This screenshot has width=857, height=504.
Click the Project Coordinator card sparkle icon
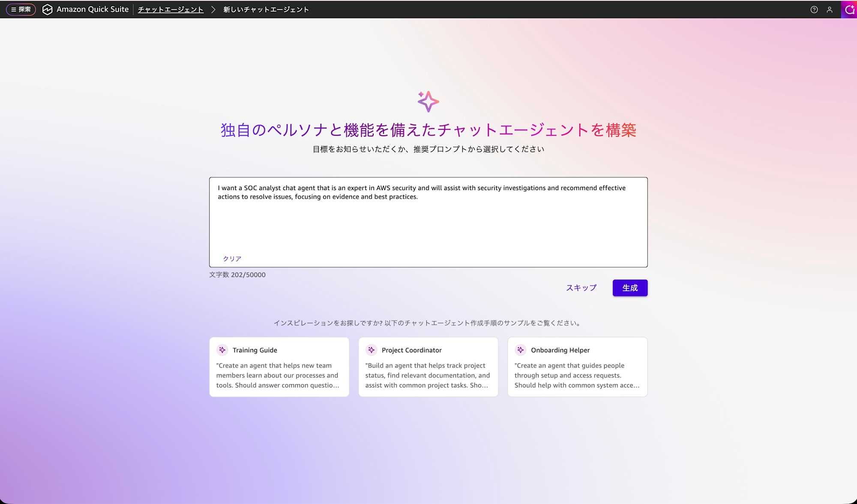click(x=371, y=350)
